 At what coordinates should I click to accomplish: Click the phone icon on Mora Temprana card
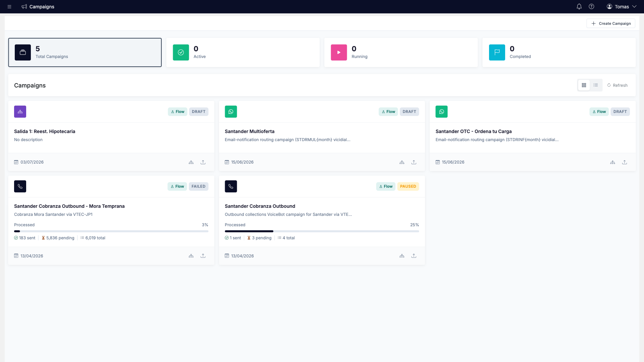click(x=20, y=186)
